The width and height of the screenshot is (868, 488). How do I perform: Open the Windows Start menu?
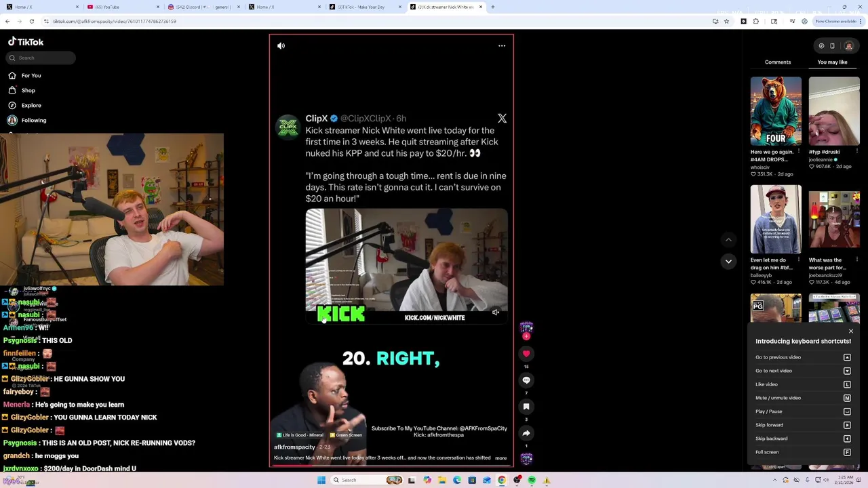coord(321,480)
